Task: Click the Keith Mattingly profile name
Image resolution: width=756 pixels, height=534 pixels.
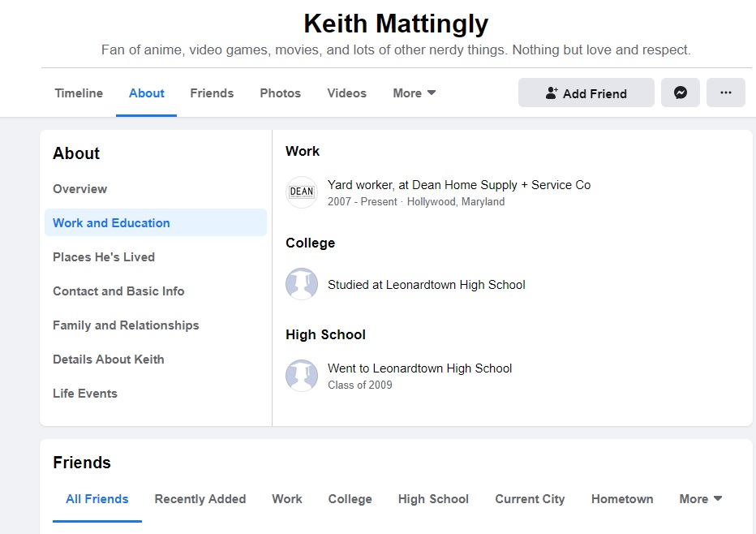Action: tap(396, 24)
